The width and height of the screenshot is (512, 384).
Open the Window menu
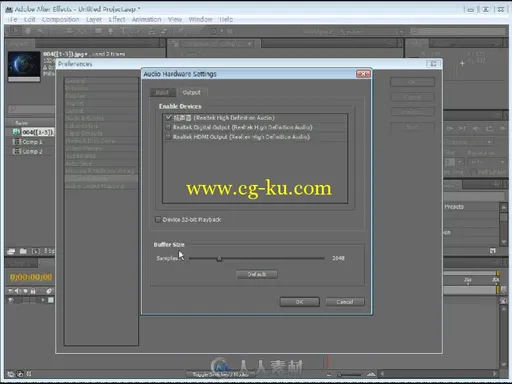(200, 19)
